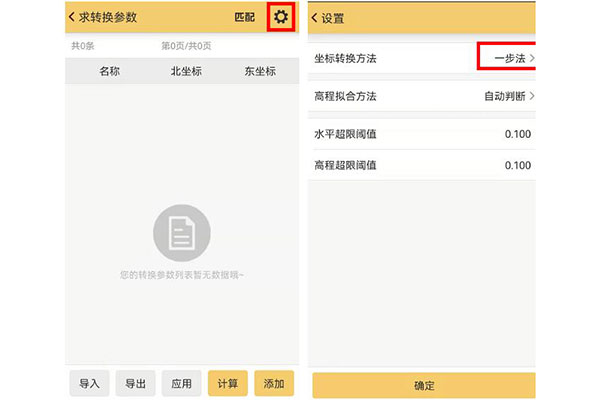Tap the empty list document icon
Viewport: 600px width, 400px height.
tap(181, 234)
